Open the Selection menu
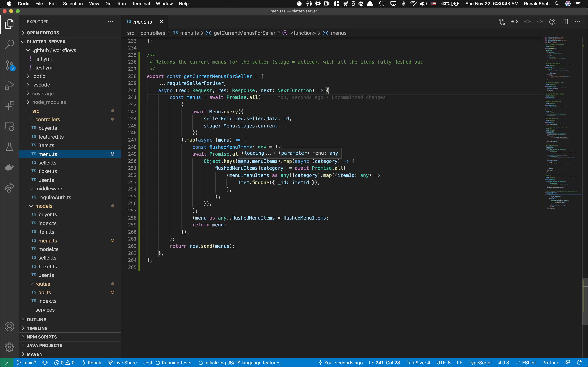This screenshot has width=588, height=367. [73, 4]
